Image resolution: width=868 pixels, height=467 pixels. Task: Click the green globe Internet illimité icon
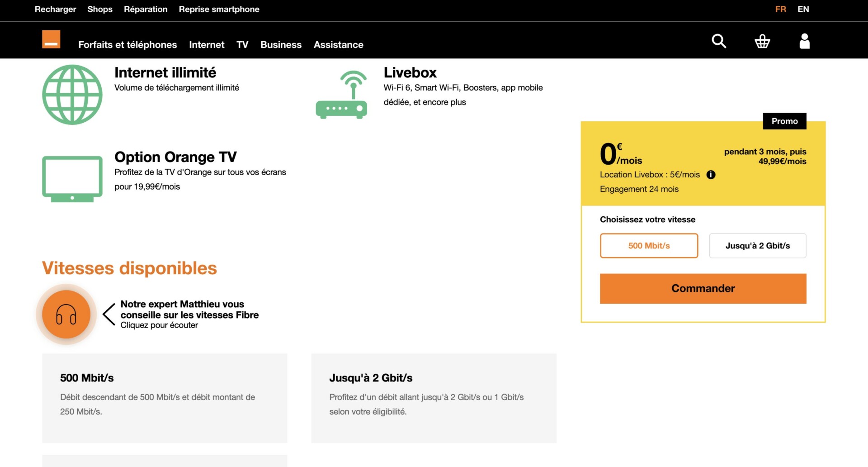tap(72, 95)
